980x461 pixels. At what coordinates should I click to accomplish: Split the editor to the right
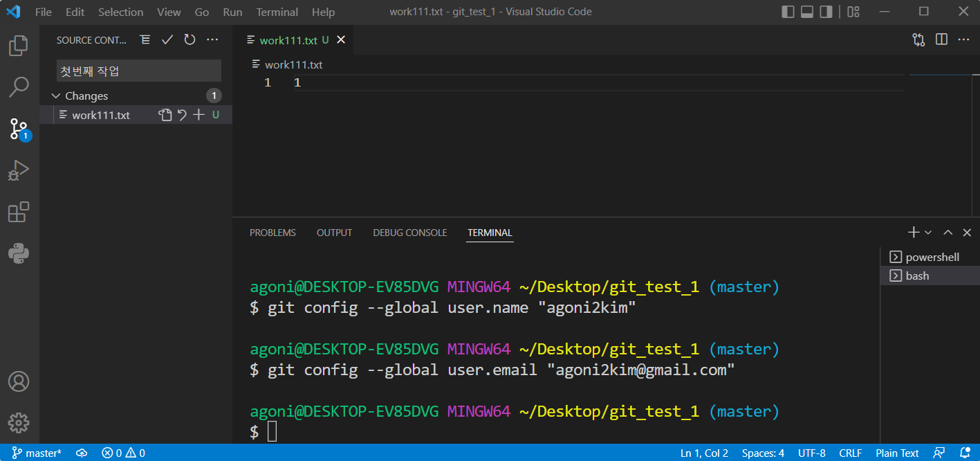click(x=941, y=40)
